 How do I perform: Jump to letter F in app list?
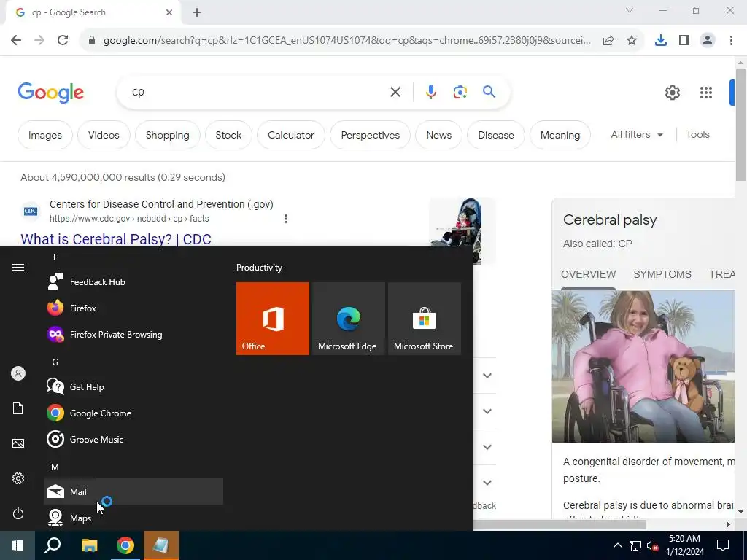pyautogui.click(x=55, y=257)
